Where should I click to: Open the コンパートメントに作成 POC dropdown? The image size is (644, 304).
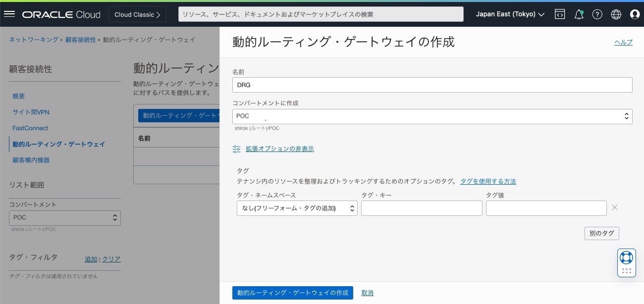tap(432, 116)
